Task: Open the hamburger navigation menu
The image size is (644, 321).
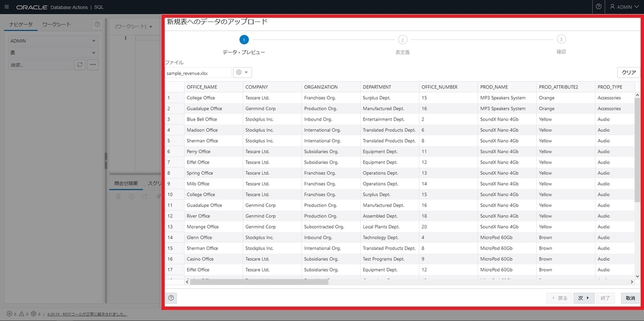Action: pos(6,7)
